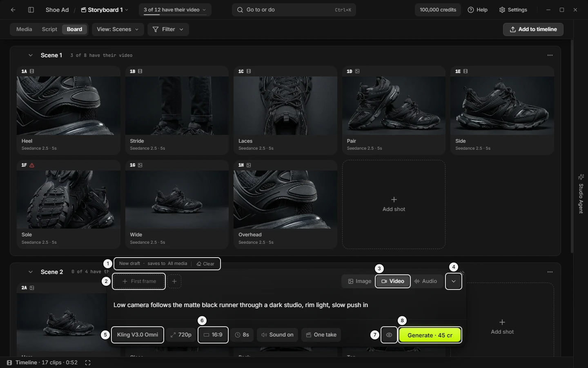Click the warning icon on shot 1F
588x368 pixels.
(32, 165)
